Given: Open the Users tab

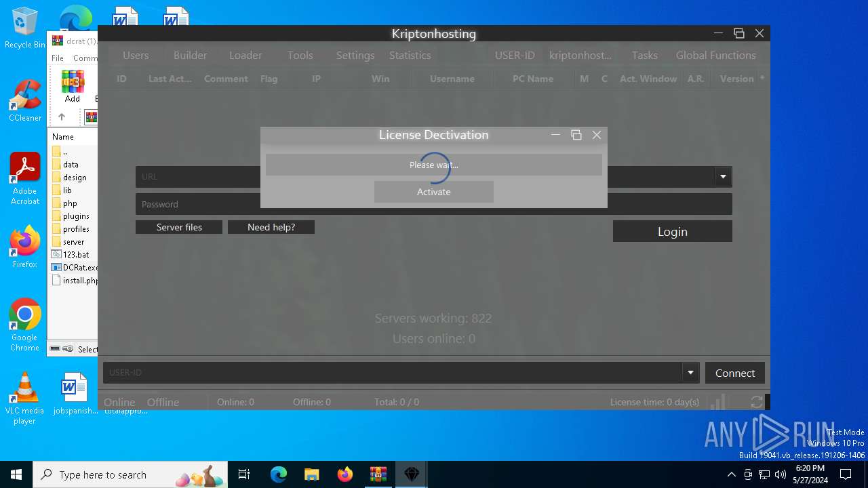Looking at the screenshot, I should (136, 56).
